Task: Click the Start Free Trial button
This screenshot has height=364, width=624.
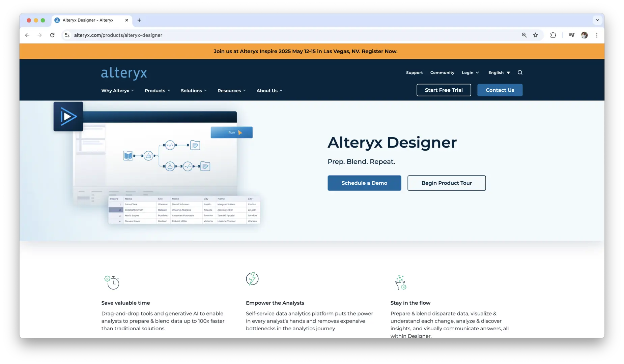Action: coord(444,90)
